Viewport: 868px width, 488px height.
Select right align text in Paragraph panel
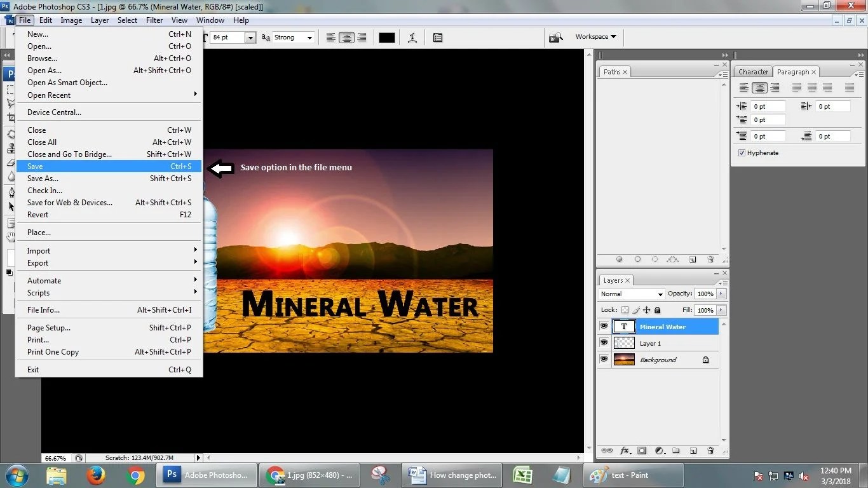click(x=775, y=88)
